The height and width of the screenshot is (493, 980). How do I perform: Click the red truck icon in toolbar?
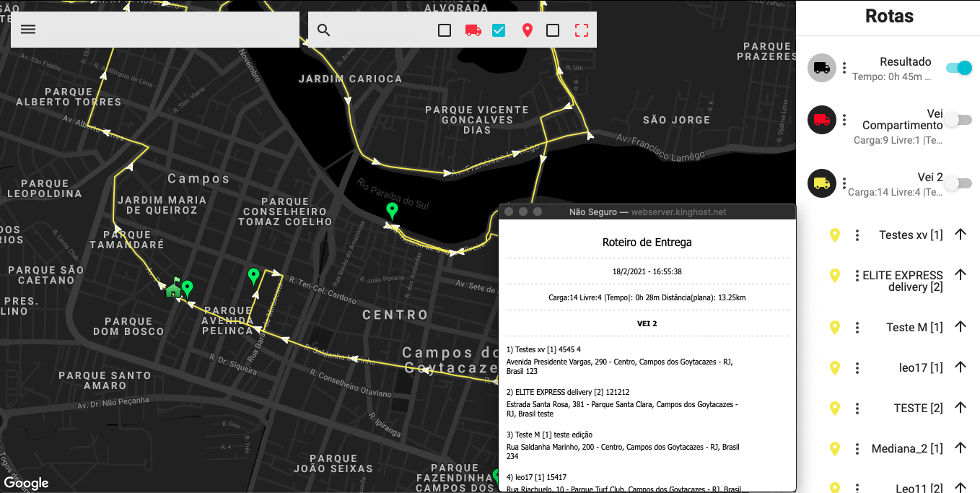click(473, 30)
